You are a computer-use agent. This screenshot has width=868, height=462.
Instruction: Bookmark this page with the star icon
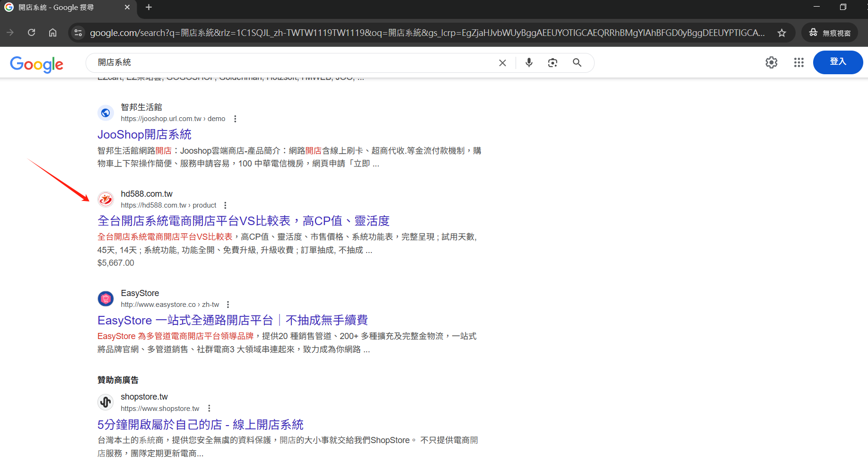782,33
